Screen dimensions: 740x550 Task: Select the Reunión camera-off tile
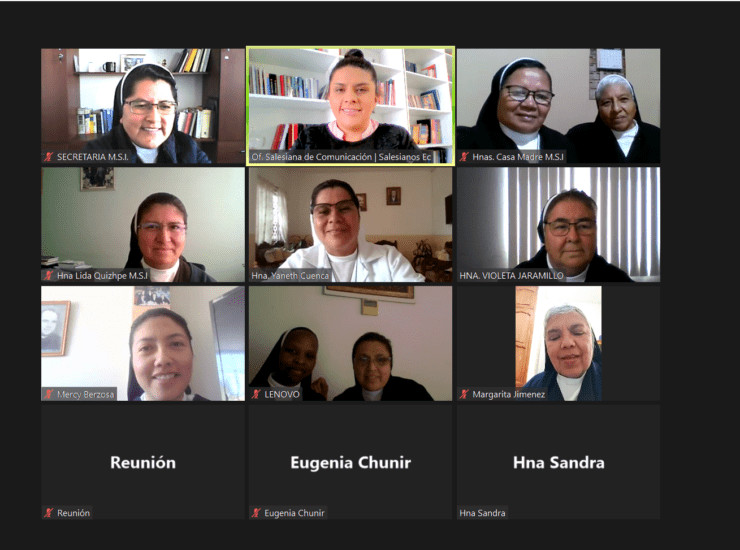143,462
